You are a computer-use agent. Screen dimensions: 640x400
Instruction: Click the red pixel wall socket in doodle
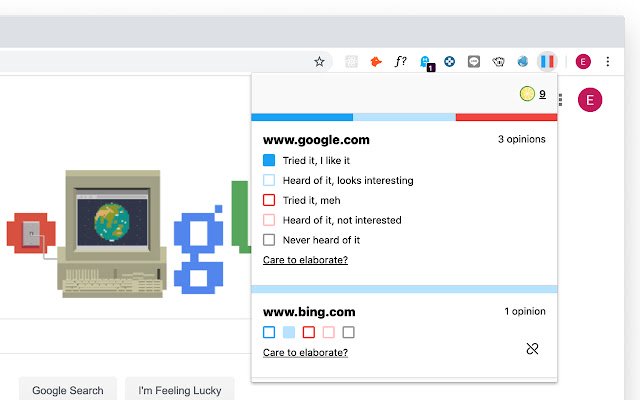tap(31, 233)
